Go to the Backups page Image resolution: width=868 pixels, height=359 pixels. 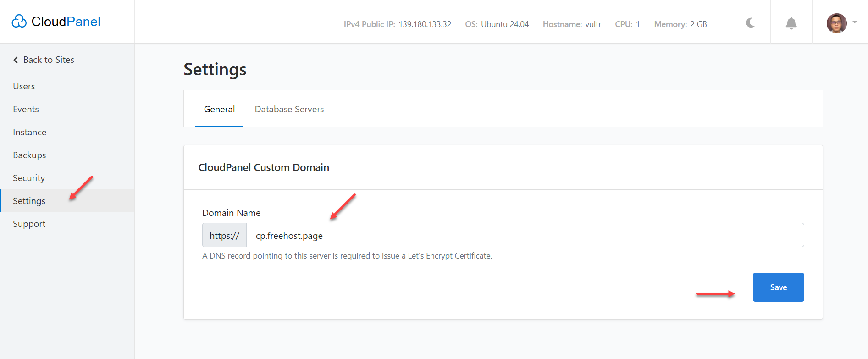(x=29, y=155)
